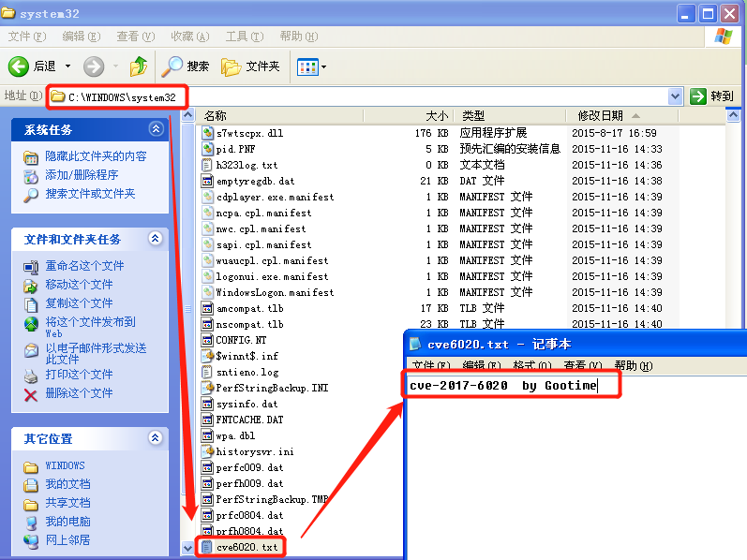Collapse the File and Folder Tasks panel

pos(156,240)
